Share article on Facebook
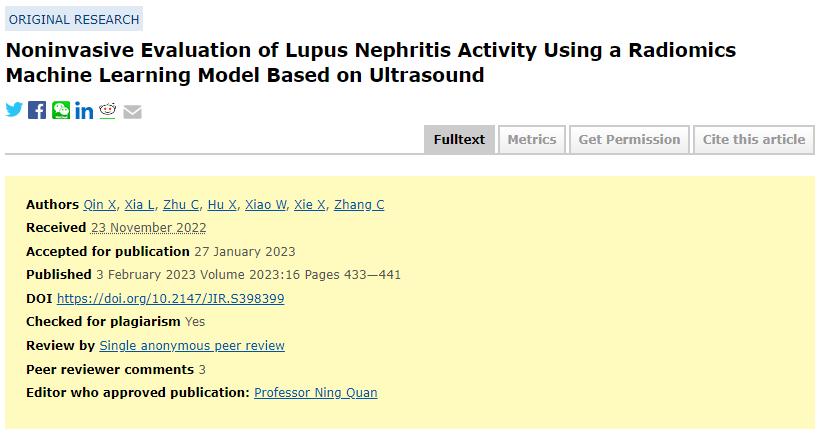The image size is (821, 438). click(x=37, y=110)
